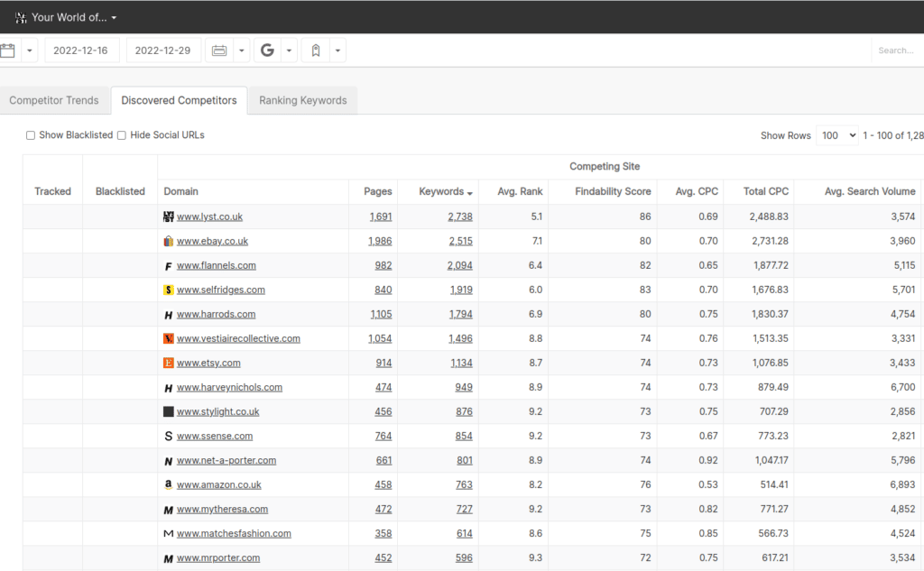This screenshot has width=924, height=571.
Task: Open lyst.co.uk keywords count 2,738
Action: [x=460, y=216]
